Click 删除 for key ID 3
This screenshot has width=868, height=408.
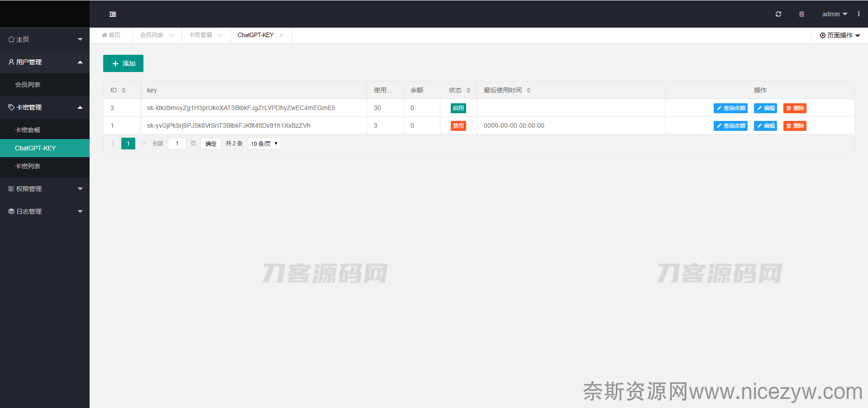[x=795, y=108]
